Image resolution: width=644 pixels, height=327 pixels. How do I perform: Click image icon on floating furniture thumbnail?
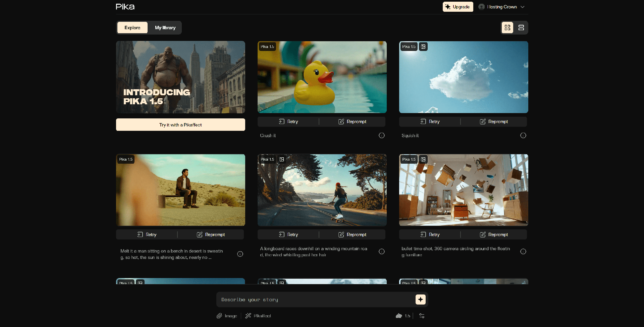pyautogui.click(x=423, y=159)
